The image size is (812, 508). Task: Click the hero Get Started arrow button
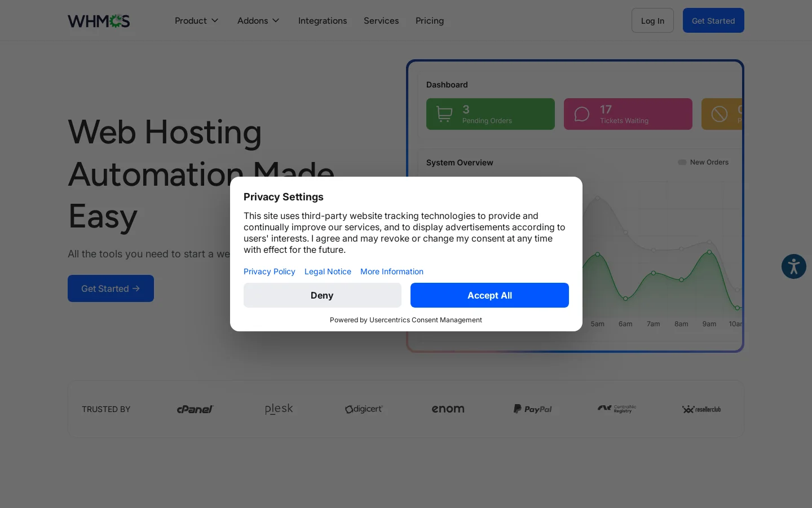tap(111, 288)
